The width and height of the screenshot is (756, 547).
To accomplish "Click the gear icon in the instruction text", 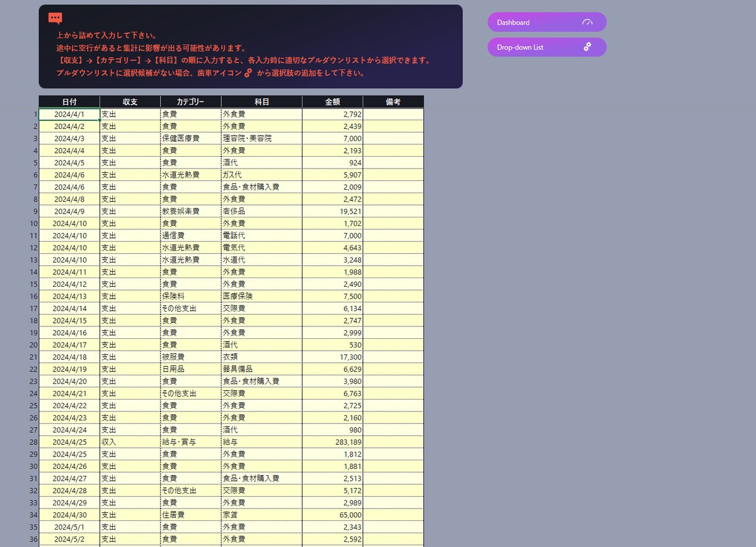I will 248,73.
